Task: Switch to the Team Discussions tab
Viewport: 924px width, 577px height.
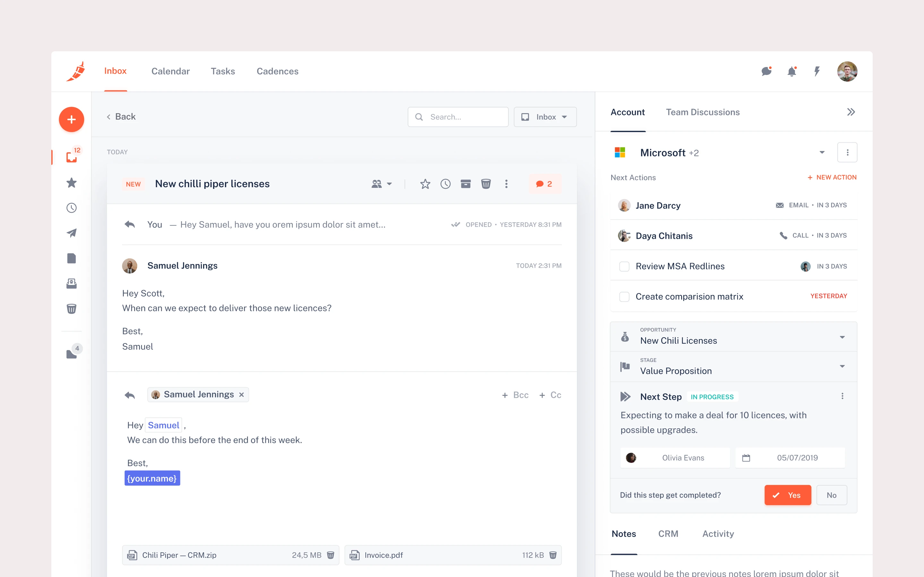Action: (703, 112)
